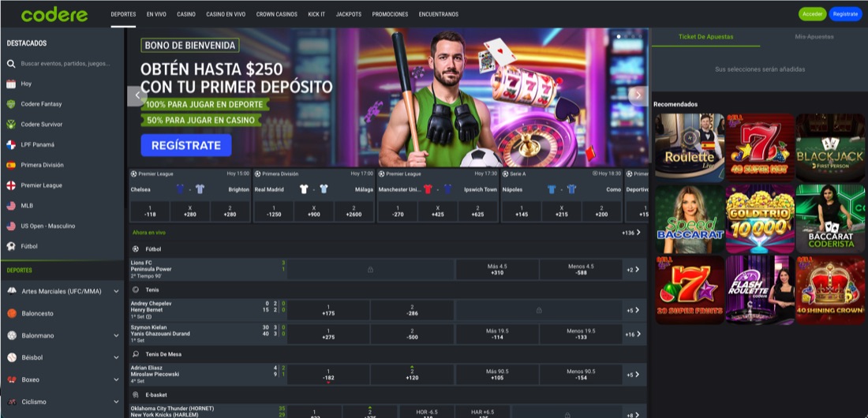The width and height of the screenshot is (868, 418).
Task: Expand +5 markets for Andrey Chepelev match
Action: click(x=634, y=310)
